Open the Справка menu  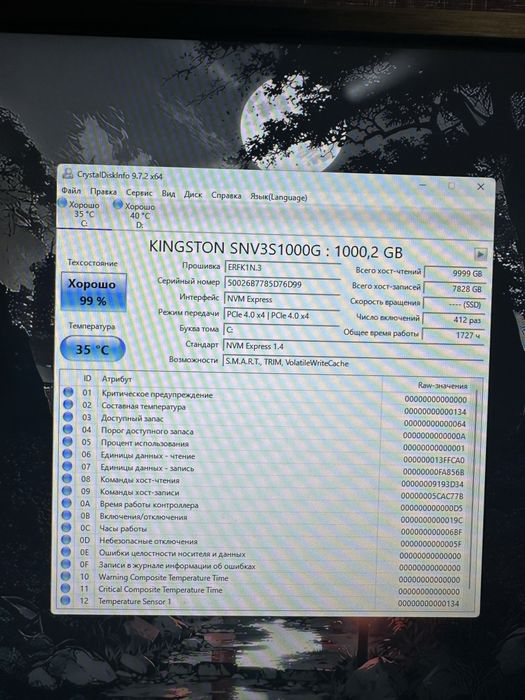226,196
